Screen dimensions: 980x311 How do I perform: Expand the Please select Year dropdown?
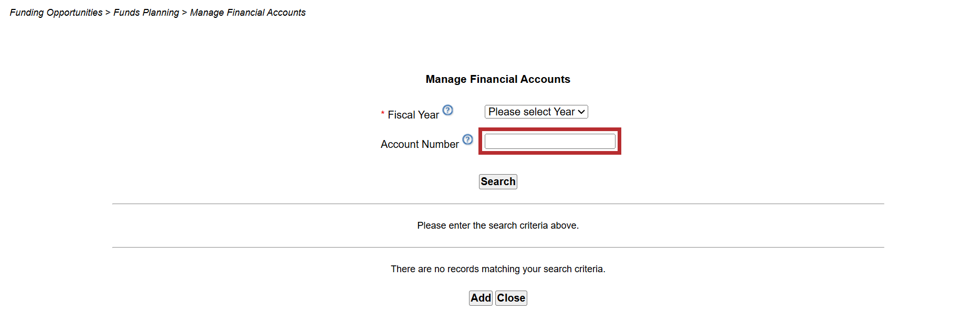coord(536,112)
